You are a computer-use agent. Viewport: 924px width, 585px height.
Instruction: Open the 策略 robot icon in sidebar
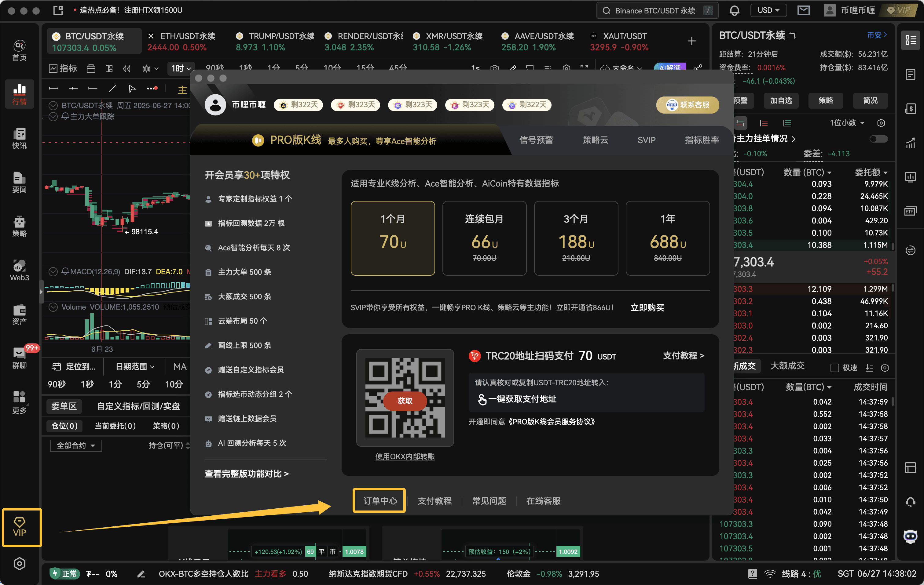coord(20,226)
